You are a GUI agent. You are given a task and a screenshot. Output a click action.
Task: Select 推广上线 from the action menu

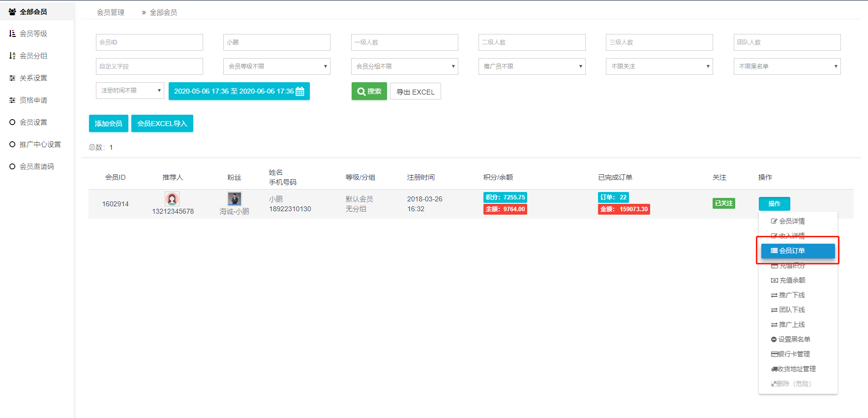click(798, 324)
